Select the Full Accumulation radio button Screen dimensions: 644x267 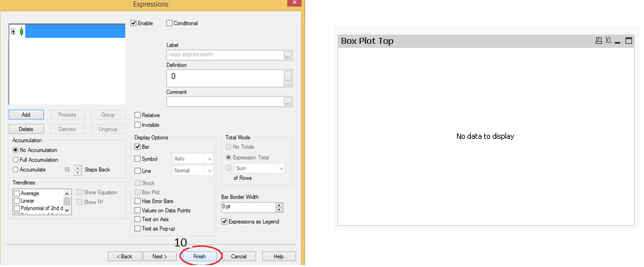16,160
